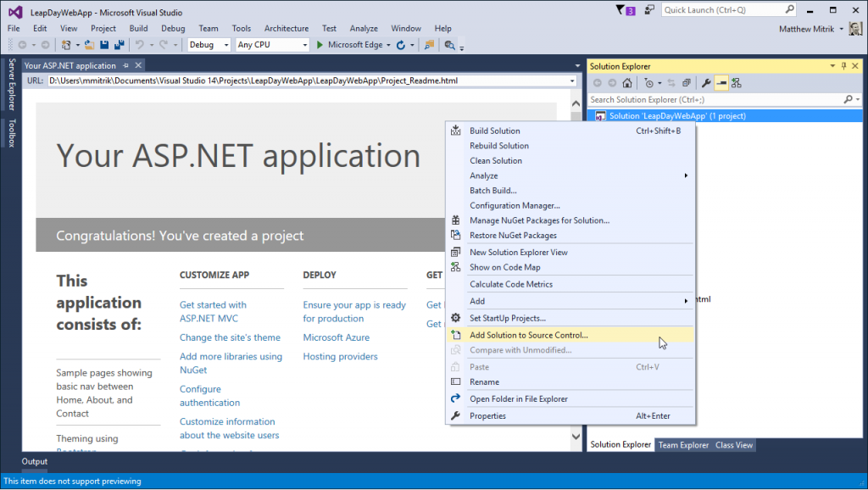Screen dimensions: 868x490
Task: Switch to the Team Explorer tab
Action: click(683, 445)
